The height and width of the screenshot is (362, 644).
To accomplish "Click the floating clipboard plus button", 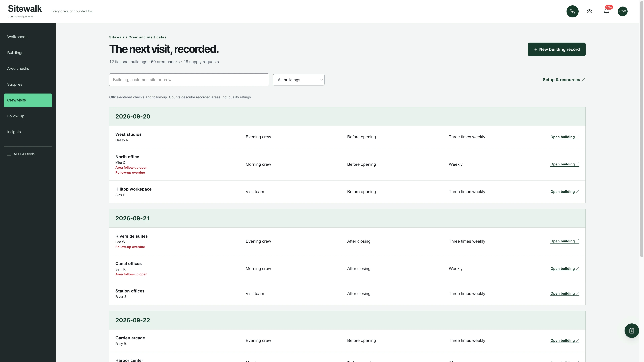I will tap(631, 330).
